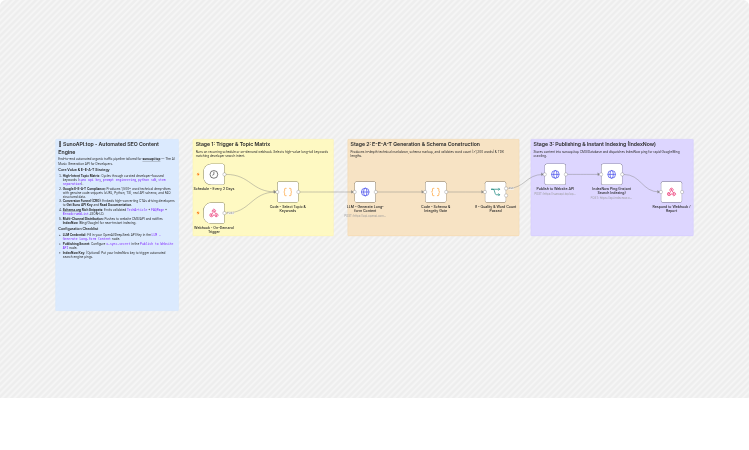Click the LLM - Generate Long-form Content label
The width and height of the screenshot is (749, 450).
pos(365,209)
